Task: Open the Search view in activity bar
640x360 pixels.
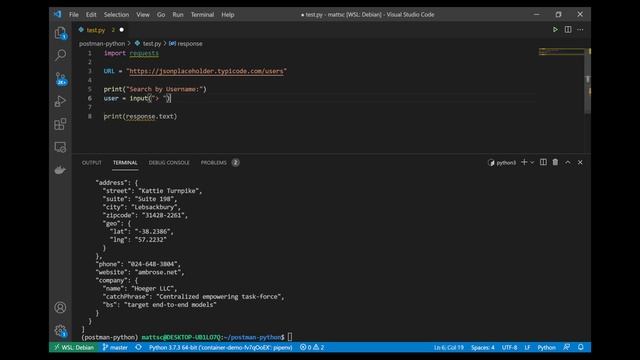Action: [x=60, y=55]
